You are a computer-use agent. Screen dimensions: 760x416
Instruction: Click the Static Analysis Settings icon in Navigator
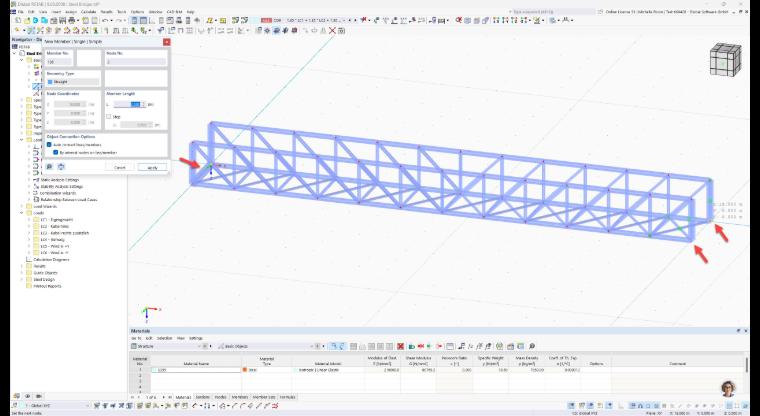(x=36, y=179)
